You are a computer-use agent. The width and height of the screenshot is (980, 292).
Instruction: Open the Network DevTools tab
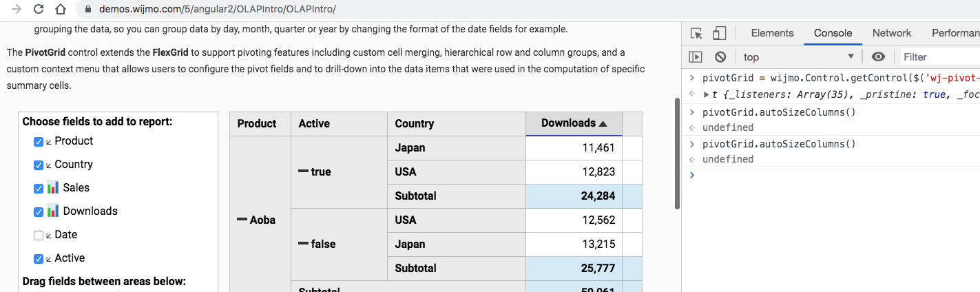892,33
